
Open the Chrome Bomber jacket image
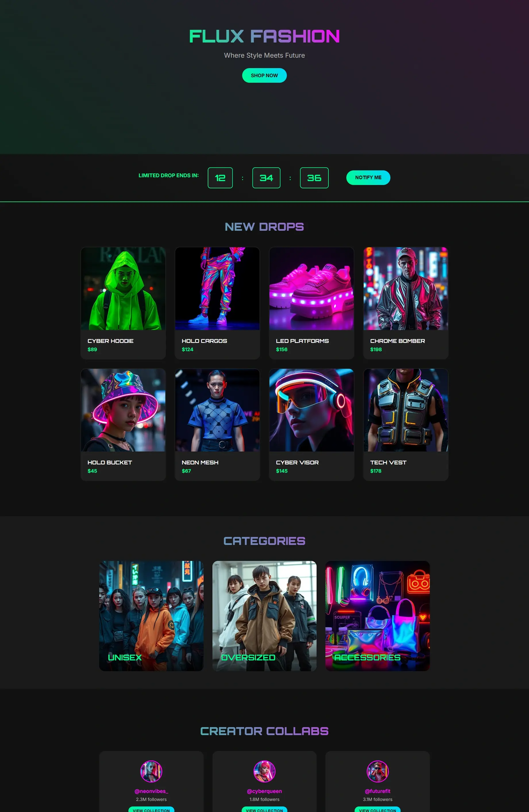click(x=405, y=288)
